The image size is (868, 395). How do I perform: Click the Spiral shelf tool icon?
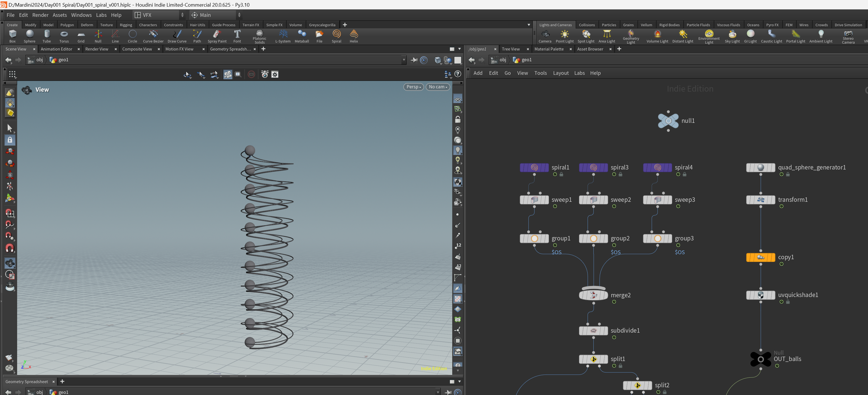tap(336, 34)
